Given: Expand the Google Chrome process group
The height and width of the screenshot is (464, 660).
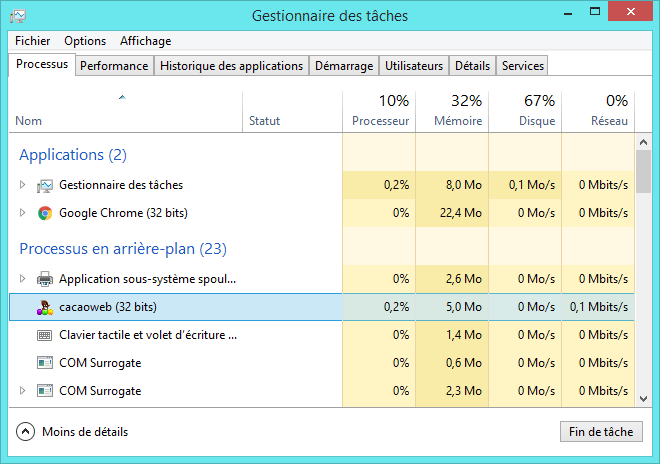Looking at the screenshot, I should [23, 213].
